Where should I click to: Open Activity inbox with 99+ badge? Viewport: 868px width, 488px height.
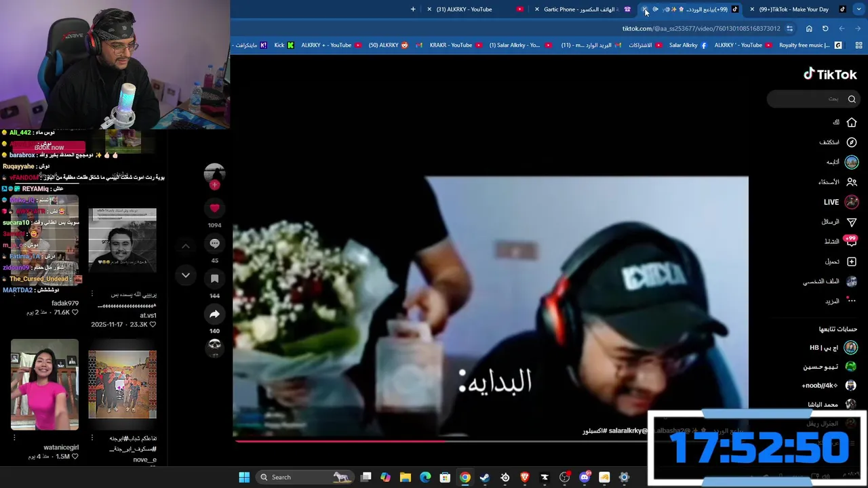click(850, 241)
